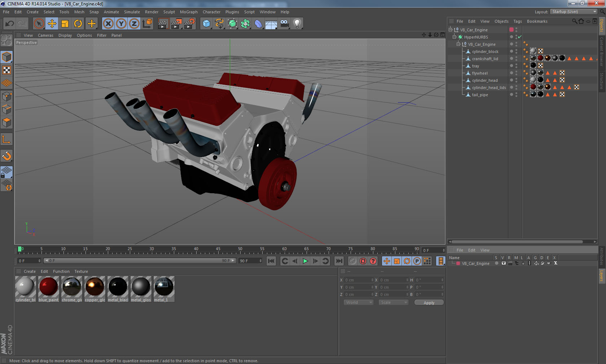Open the World coordinate system dropdown
The height and width of the screenshot is (364, 606).
359,303
